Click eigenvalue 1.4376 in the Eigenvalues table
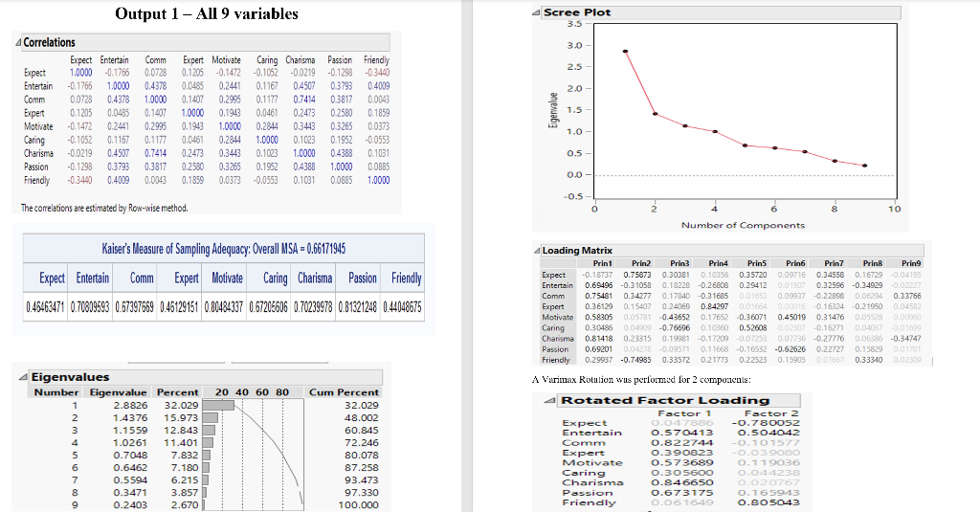 click(130, 418)
